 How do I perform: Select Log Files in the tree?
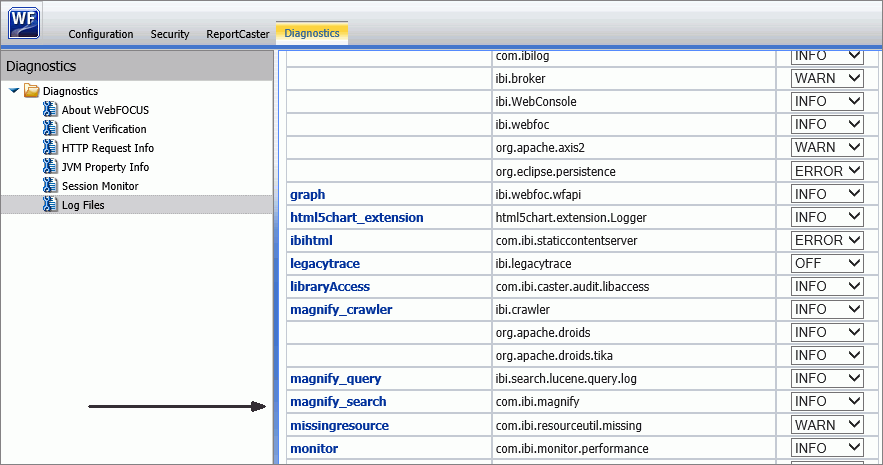pos(83,205)
